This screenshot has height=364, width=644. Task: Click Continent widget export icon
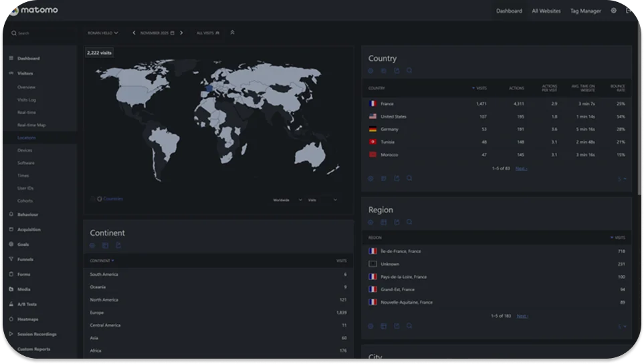pyautogui.click(x=118, y=245)
